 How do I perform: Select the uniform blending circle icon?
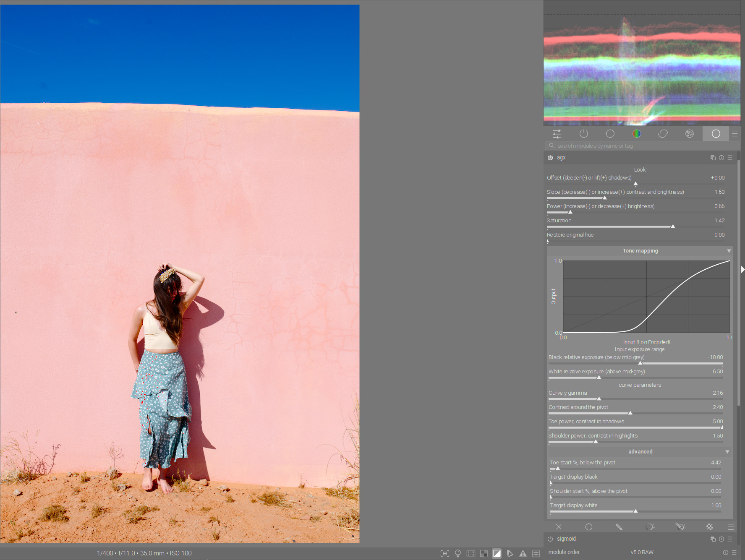[589, 527]
